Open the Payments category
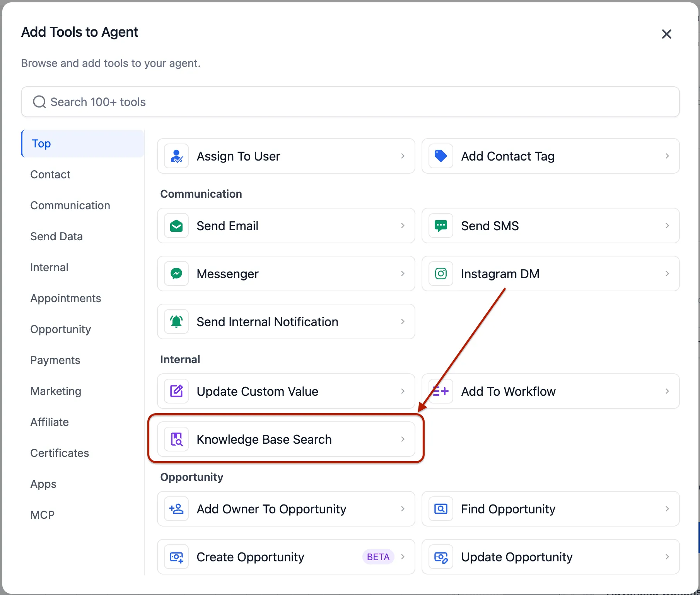Image resolution: width=700 pixels, height=595 pixels. coord(83,360)
